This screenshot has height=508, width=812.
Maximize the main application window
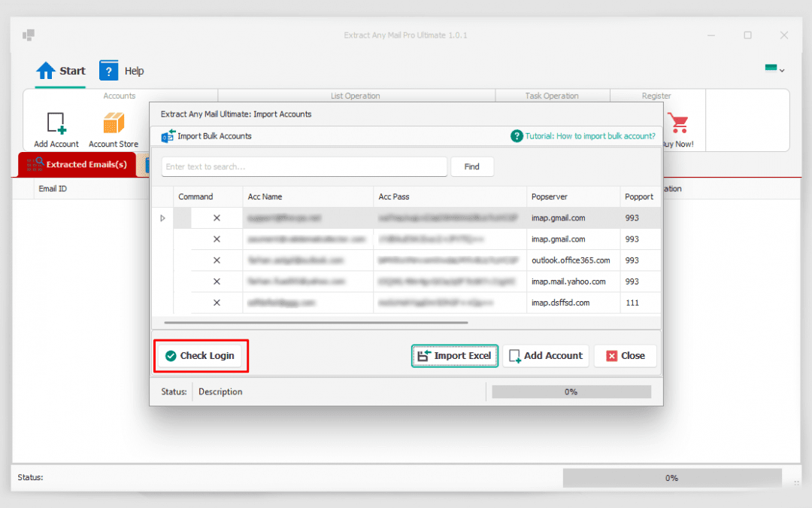tap(747, 35)
